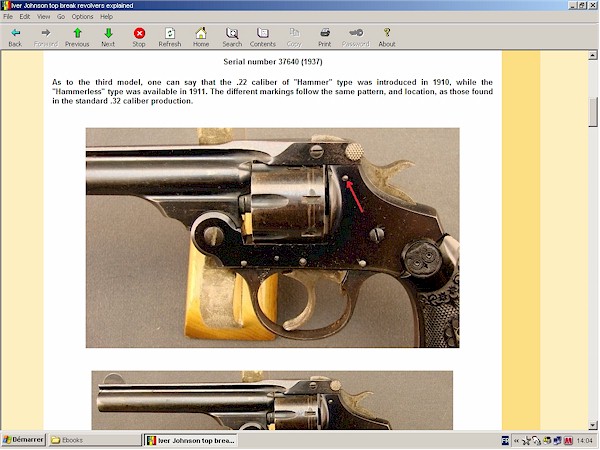Open the Edit menu
600x450 pixels.
tap(25, 16)
